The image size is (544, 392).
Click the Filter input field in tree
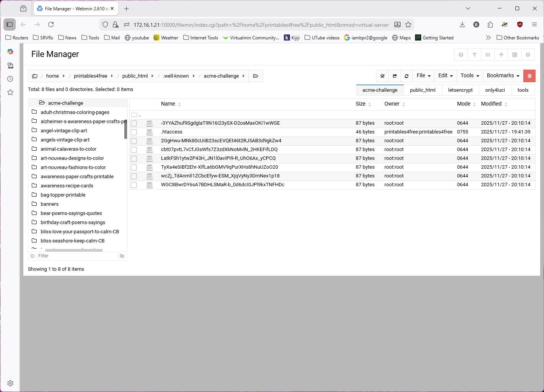tap(77, 256)
